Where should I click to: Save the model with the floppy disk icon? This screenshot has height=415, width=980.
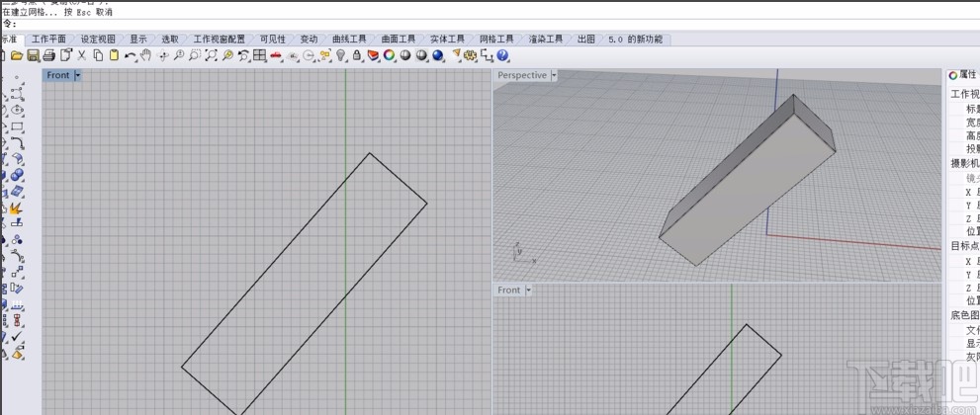(x=33, y=55)
